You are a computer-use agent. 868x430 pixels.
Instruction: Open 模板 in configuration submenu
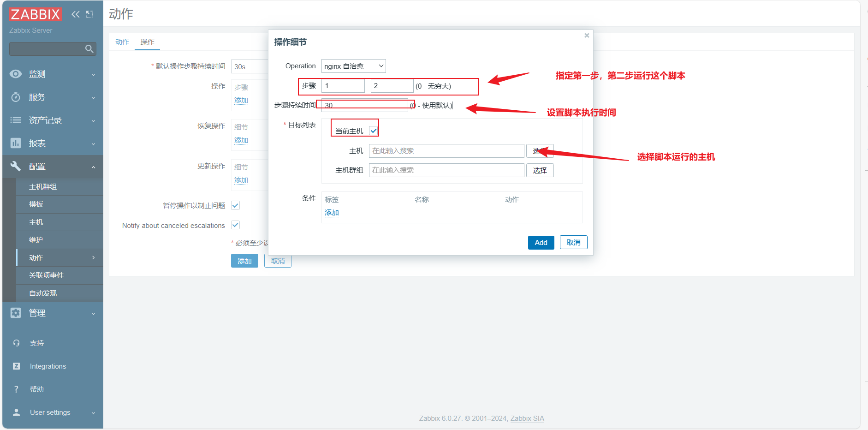point(60,204)
